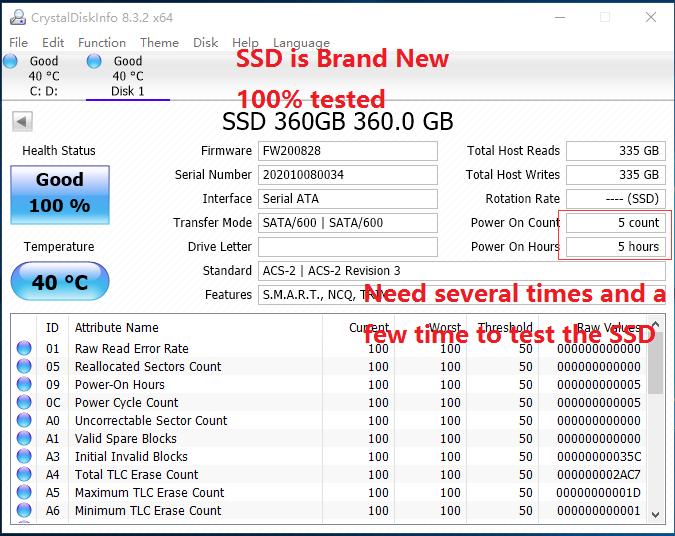Screen dimensions: 675x536
Task: Click the C: D: disk status orb
Action: coord(10,62)
